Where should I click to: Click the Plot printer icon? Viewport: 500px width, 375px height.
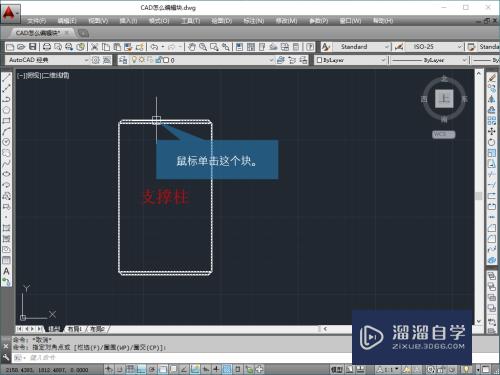click(x=47, y=47)
